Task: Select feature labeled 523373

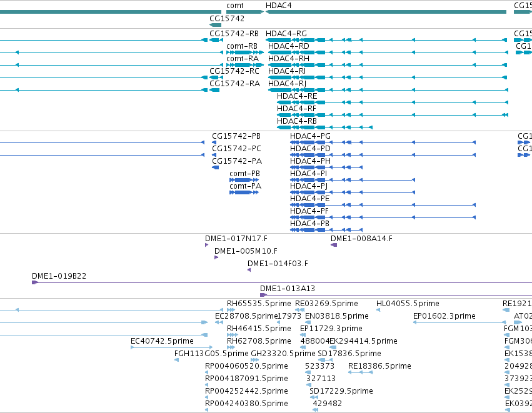Action: [x=319, y=367]
